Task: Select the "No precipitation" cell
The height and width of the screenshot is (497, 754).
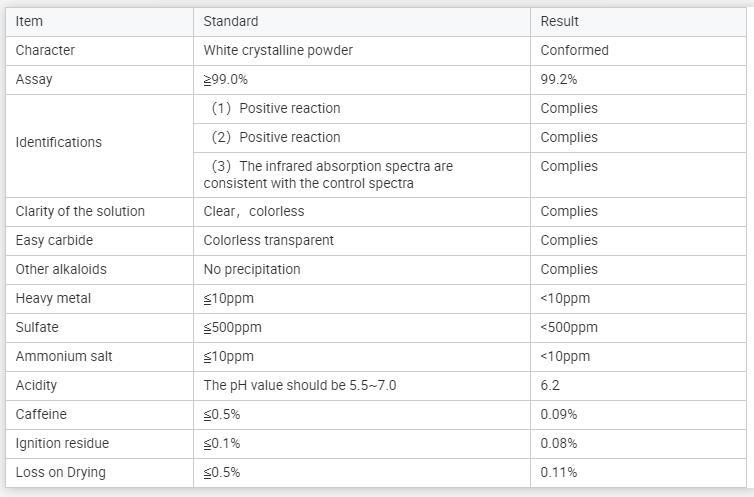Action: coord(251,269)
